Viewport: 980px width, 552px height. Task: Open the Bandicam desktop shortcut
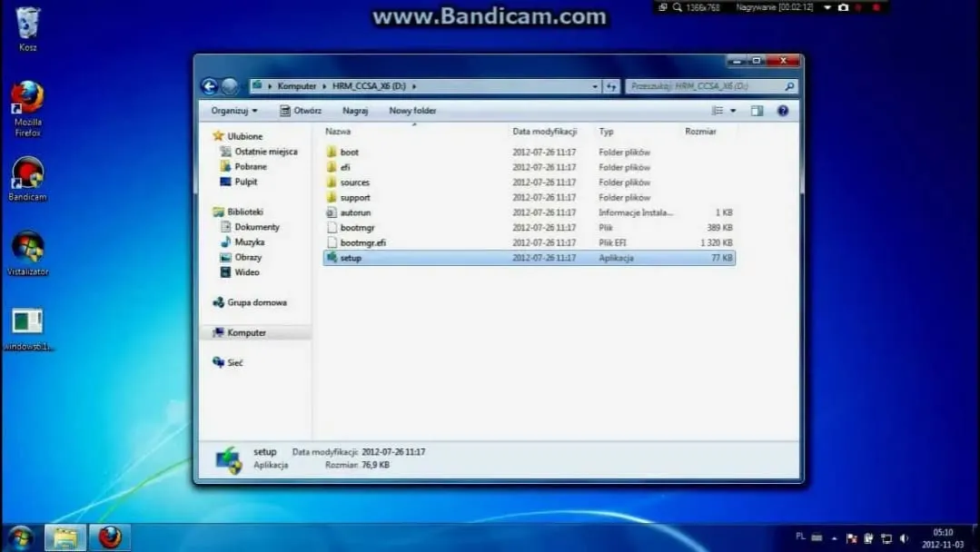point(27,178)
